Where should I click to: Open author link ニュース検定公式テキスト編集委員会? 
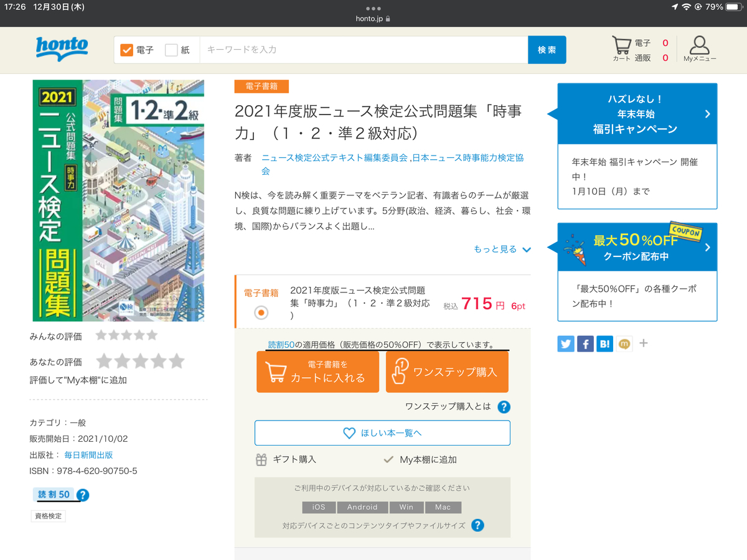335,158
